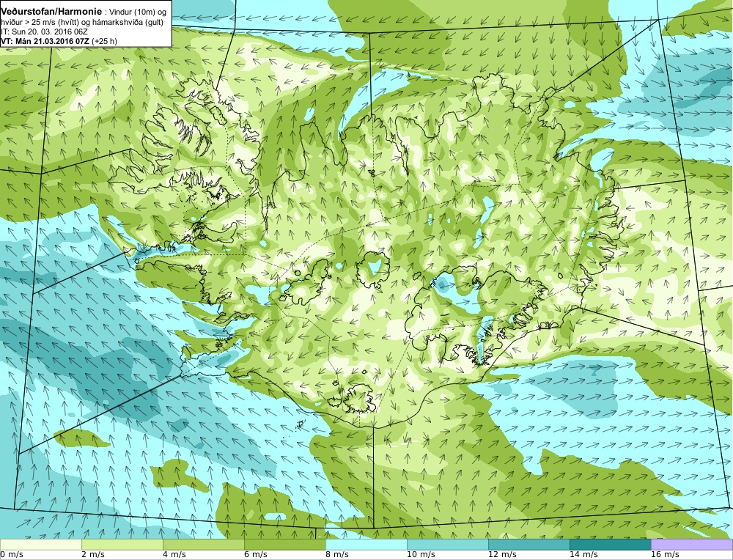
Task: Click the '10 m/s' legend label
Action: click(x=421, y=555)
